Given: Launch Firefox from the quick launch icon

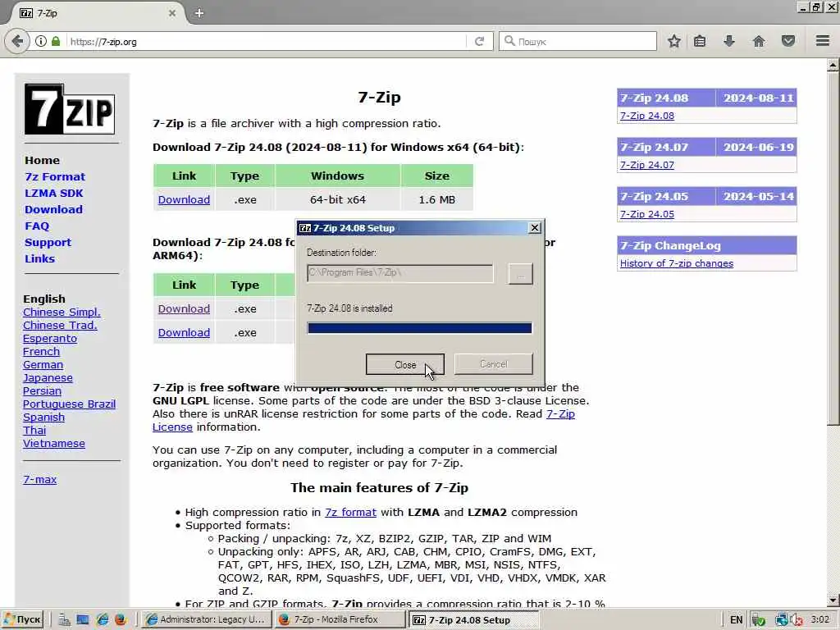Looking at the screenshot, I should point(120,620).
